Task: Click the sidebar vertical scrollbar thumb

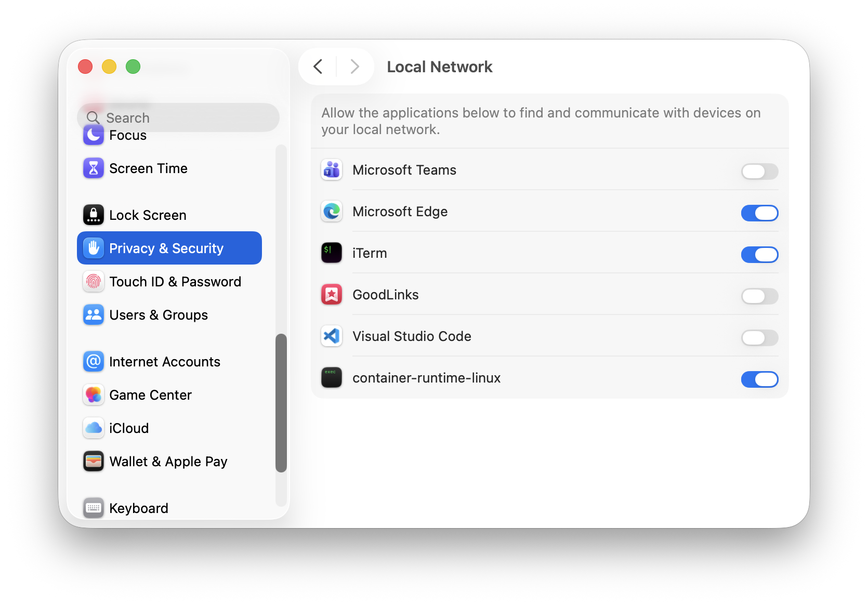Action: [281, 403]
